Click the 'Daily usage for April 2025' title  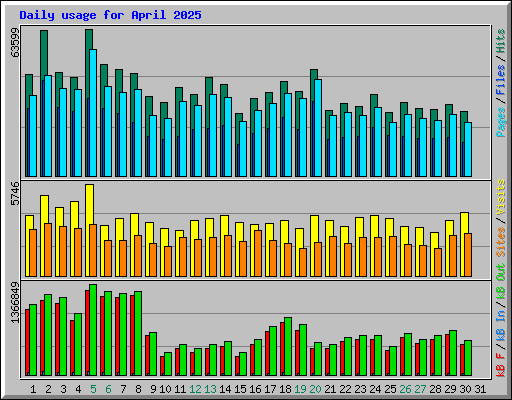coord(110,15)
